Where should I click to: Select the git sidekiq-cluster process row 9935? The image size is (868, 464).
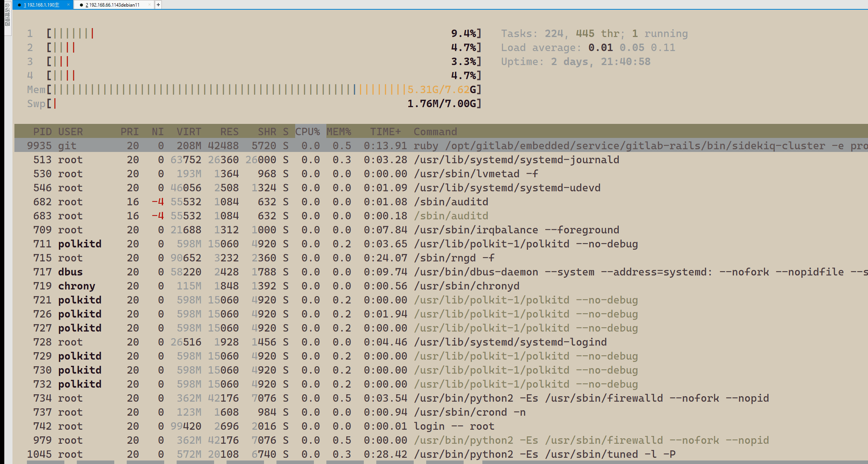[441, 146]
